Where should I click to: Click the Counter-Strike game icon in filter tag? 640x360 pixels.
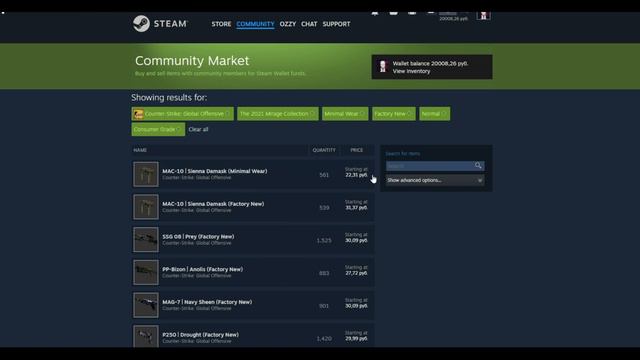pyautogui.click(x=138, y=114)
